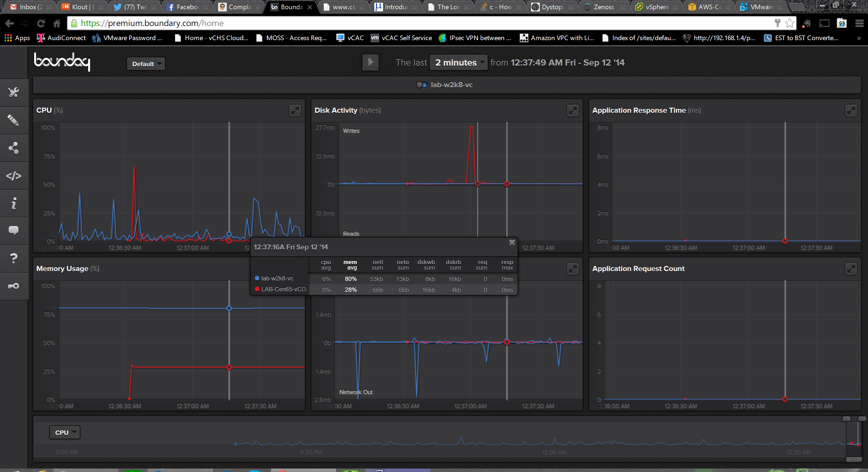Open the CPU metric dropdown in timeline

[x=65, y=433]
